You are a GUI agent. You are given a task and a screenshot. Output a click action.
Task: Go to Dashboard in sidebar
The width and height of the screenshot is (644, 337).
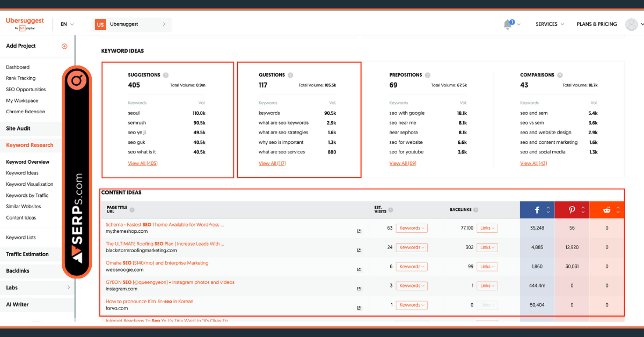coord(18,67)
